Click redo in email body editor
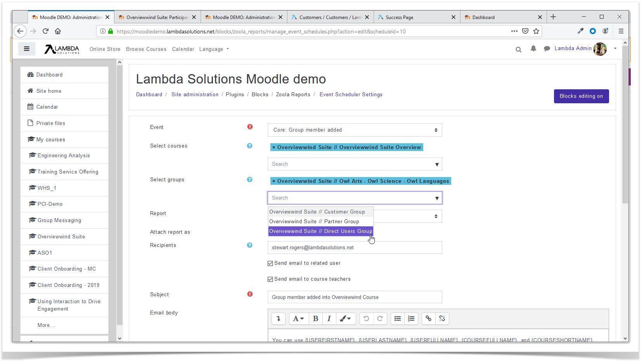 point(380,319)
